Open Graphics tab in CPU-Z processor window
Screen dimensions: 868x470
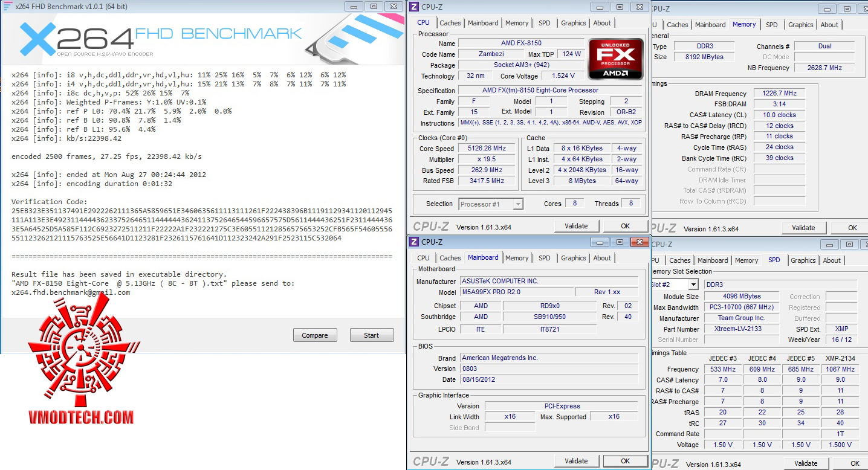click(x=574, y=23)
